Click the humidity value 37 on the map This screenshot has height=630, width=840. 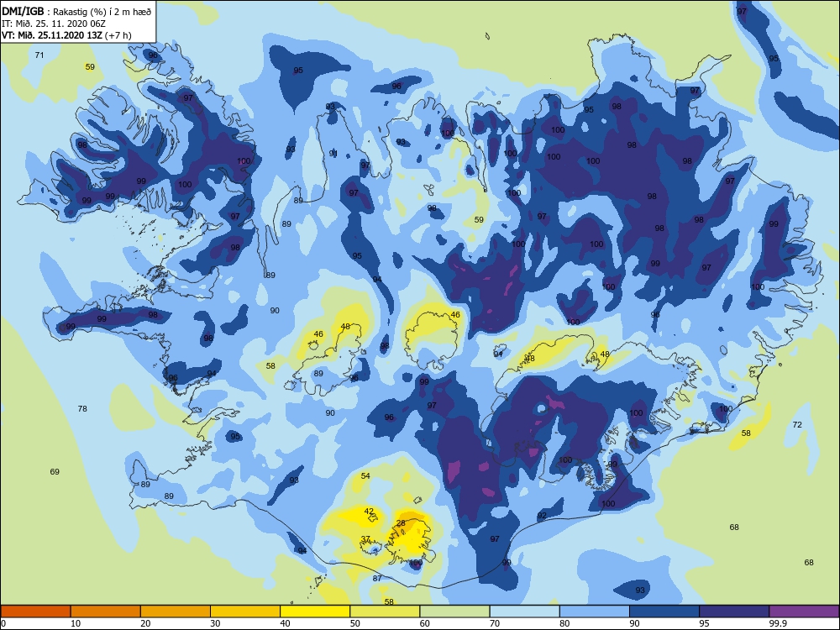tap(365, 539)
